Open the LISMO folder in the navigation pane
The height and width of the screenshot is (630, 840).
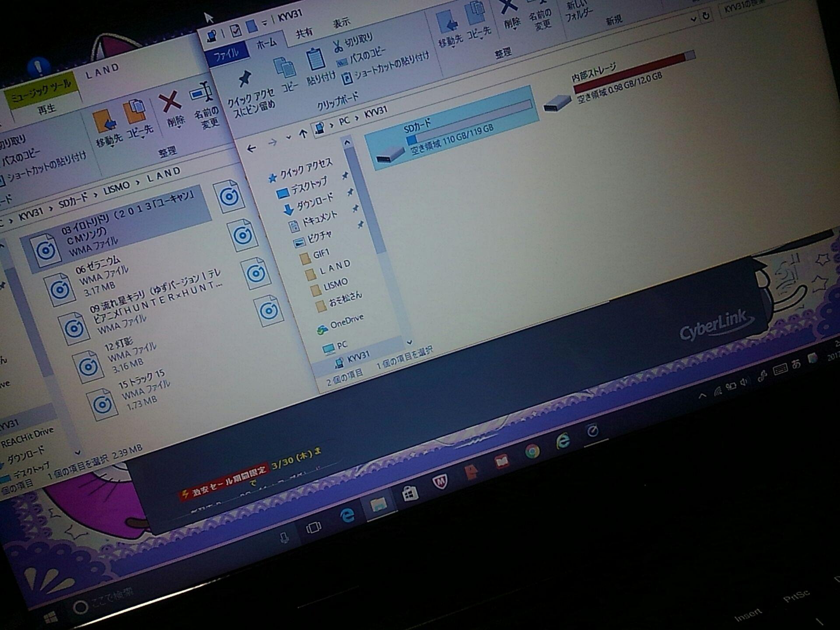(x=329, y=286)
